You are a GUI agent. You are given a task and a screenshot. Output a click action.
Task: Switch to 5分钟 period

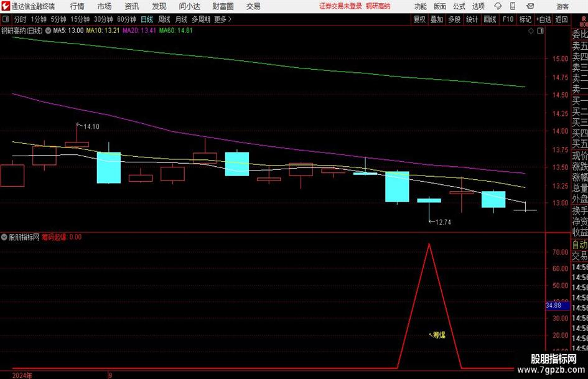coord(58,19)
